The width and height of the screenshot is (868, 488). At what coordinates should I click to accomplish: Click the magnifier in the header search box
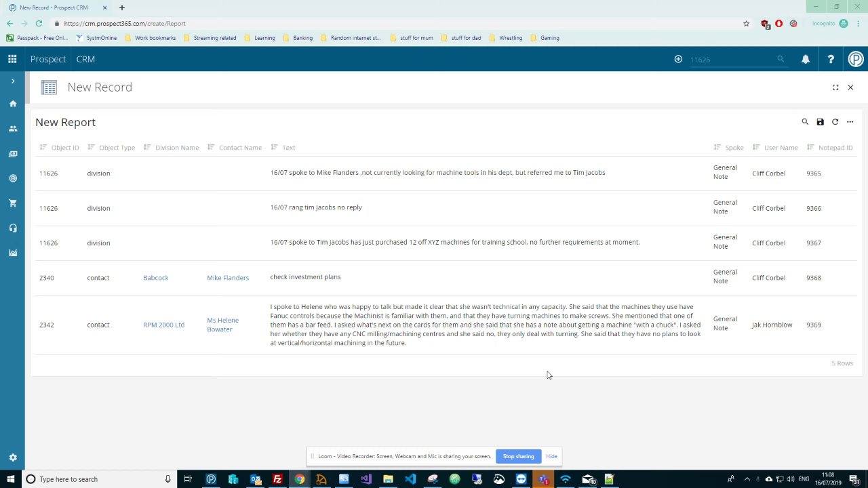781,59
